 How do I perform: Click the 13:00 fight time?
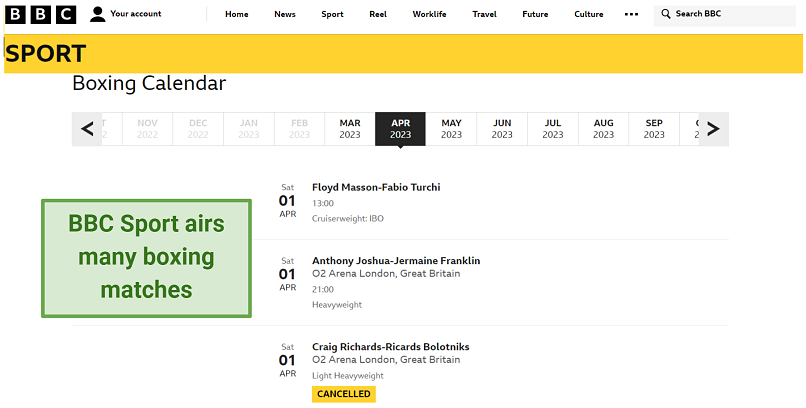coord(323,203)
